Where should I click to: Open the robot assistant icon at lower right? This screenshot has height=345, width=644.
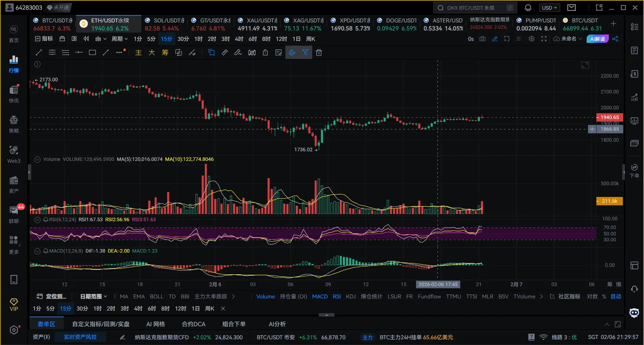pos(634,313)
